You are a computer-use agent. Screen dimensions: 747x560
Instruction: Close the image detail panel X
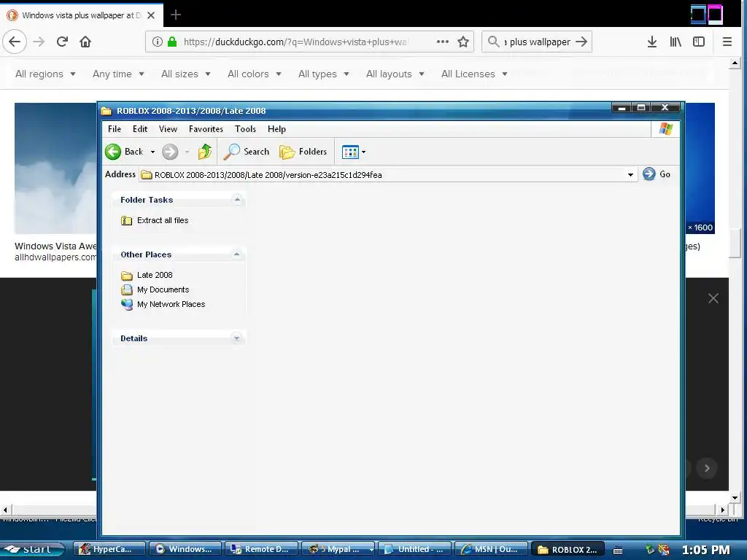pyautogui.click(x=713, y=298)
